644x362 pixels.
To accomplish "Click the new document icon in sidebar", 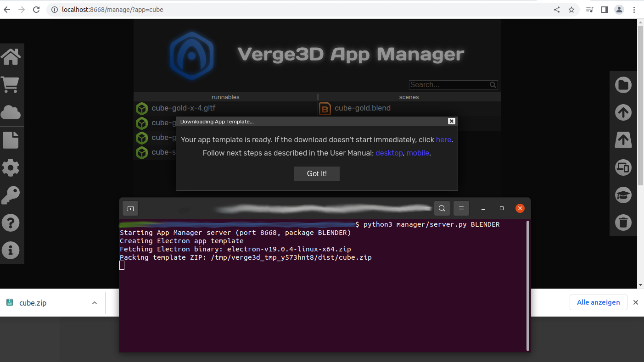I will 11,140.
